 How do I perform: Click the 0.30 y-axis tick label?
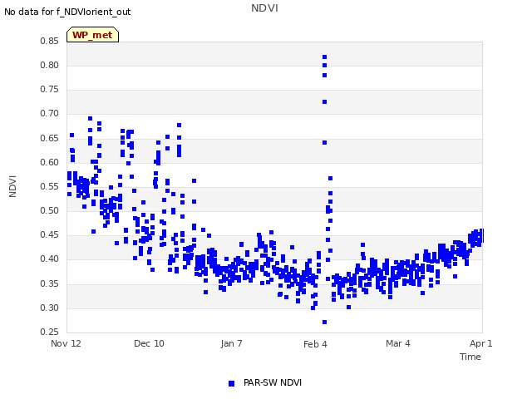point(49,308)
